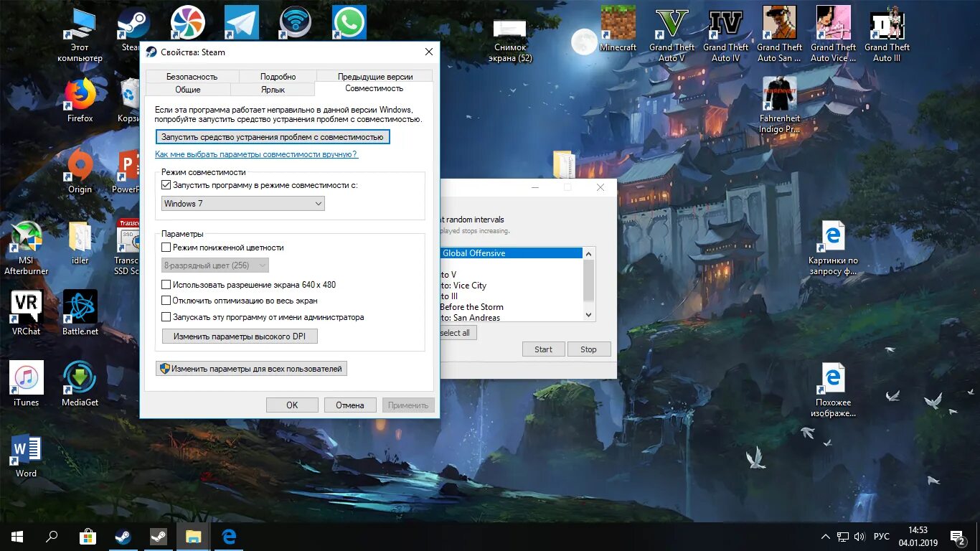Screen dimensions: 980x551
Task: Open notification center in taskbar
Action: [x=957, y=537]
